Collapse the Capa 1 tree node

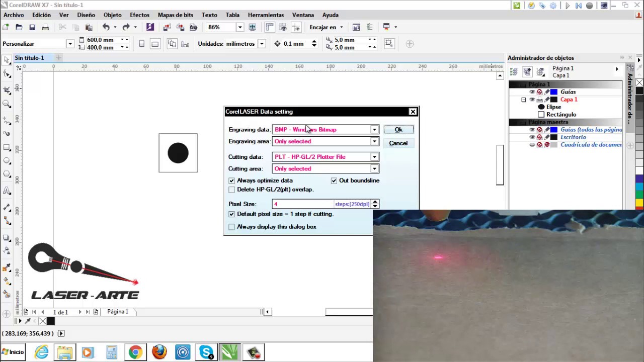524,100
